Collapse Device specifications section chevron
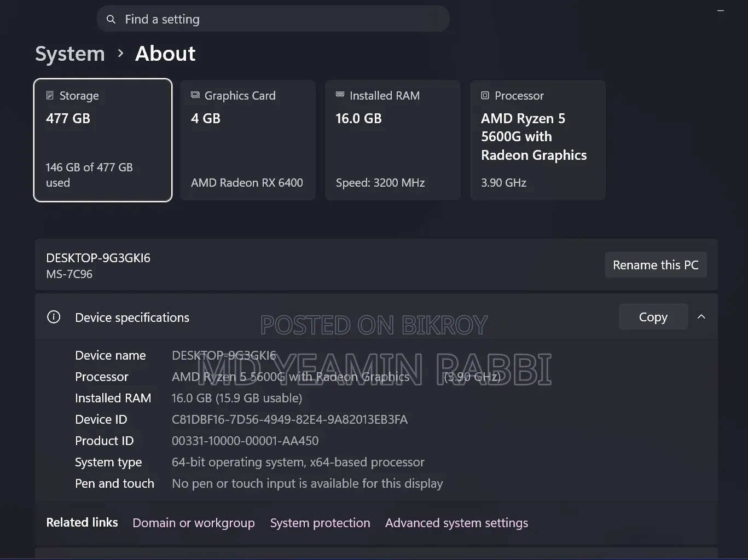The width and height of the screenshot is (748, 560). [x=701, y=317]
